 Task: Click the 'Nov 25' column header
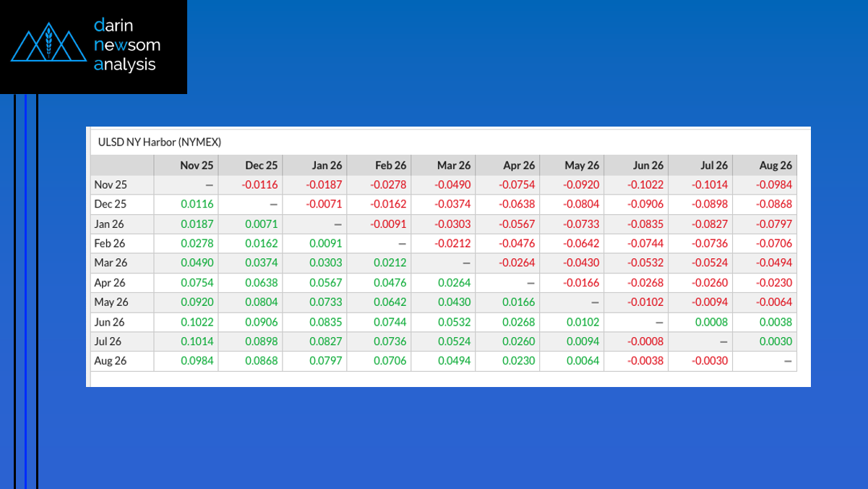tap(197, 166)
